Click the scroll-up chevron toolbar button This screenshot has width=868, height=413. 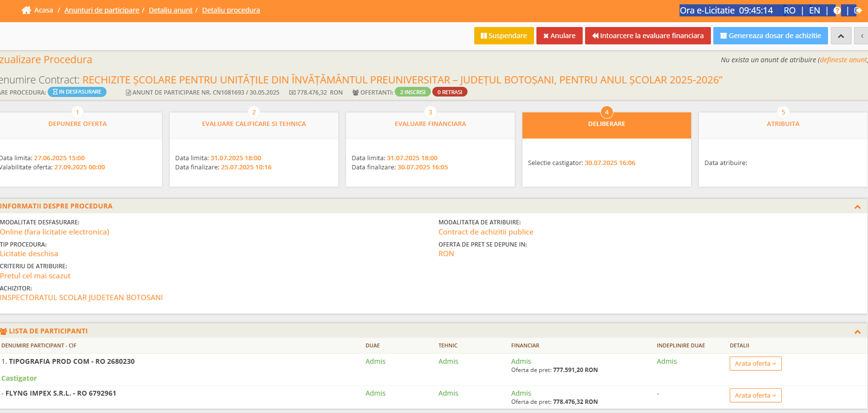[x=841, y=36]
